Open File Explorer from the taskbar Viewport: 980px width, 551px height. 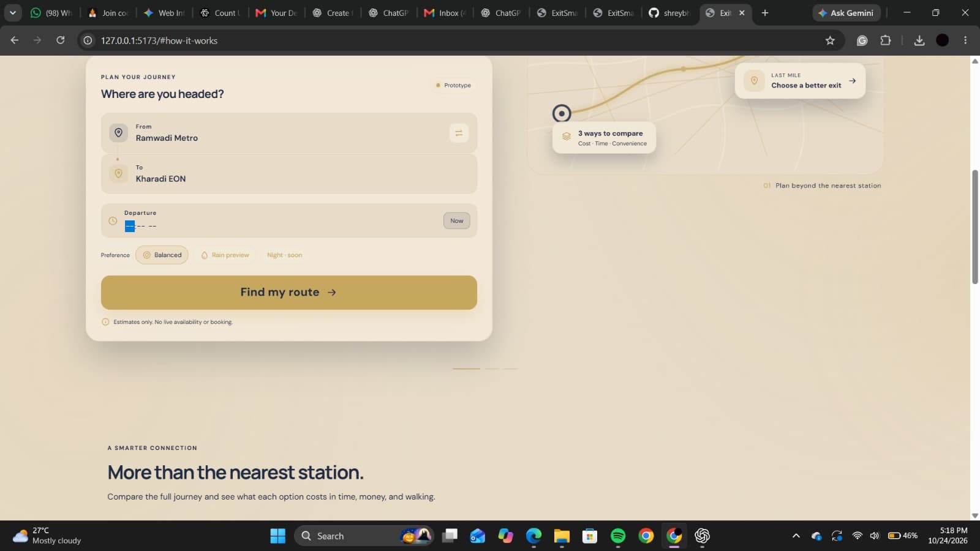point(562,536)
